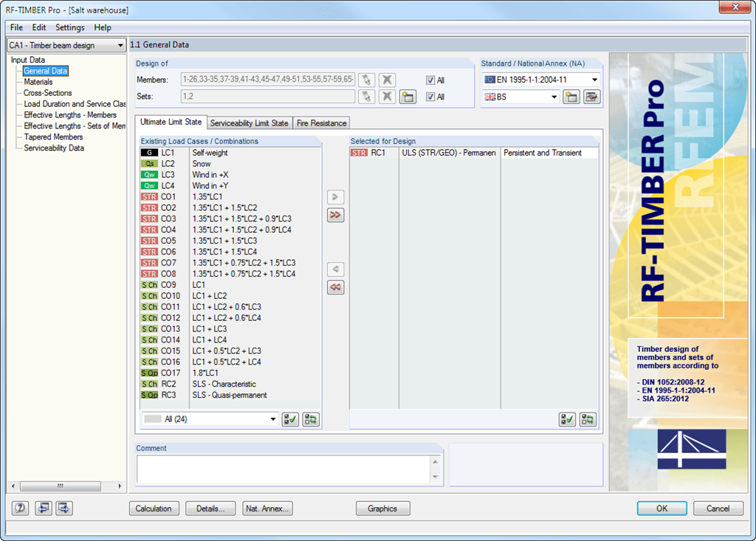Select LC3 Wind in +X row
Image resolution: width=756 pixels, height=541 pixels.
tap(230, 174)
